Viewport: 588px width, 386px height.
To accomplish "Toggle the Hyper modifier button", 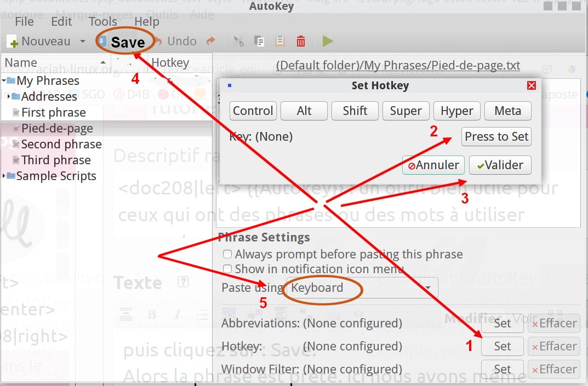I will (456, 111).
